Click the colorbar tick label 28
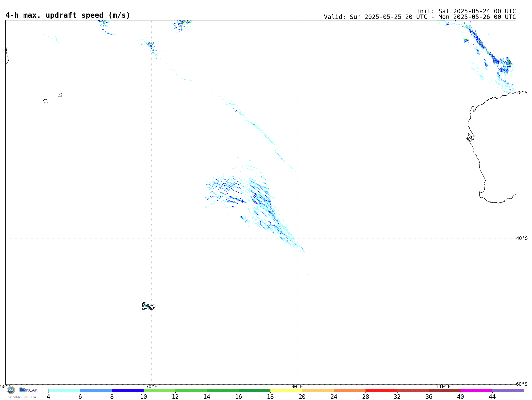 (366, 397)
